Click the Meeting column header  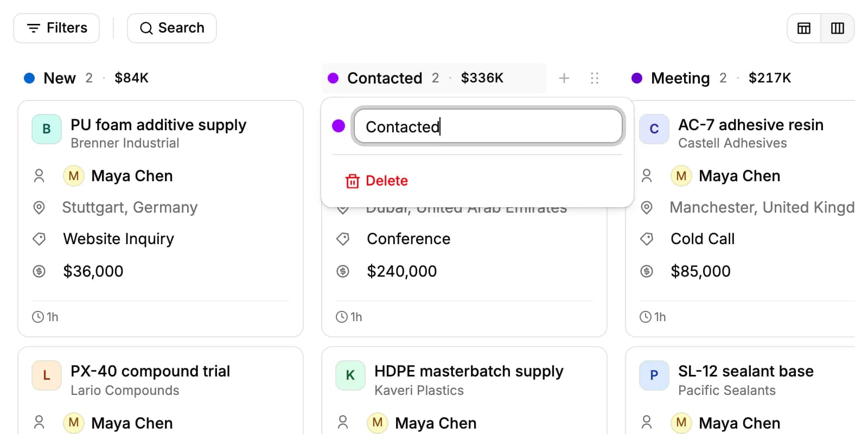tap(711, 78)
